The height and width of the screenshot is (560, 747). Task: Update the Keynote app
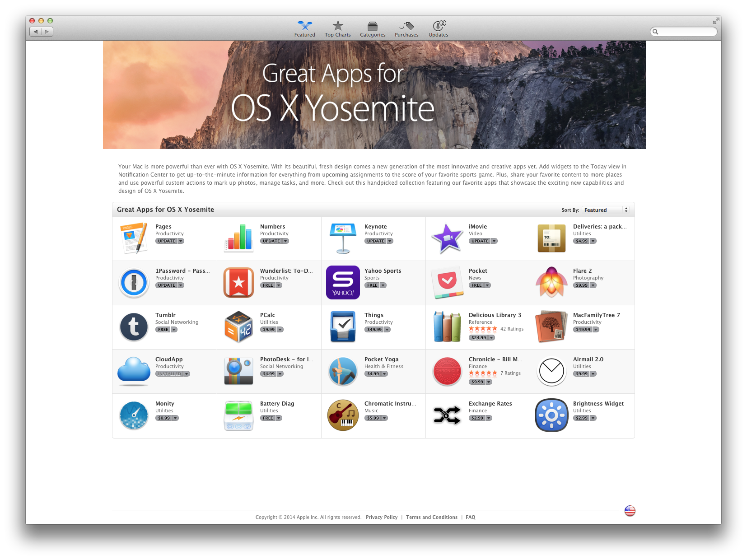coord(375,241)
